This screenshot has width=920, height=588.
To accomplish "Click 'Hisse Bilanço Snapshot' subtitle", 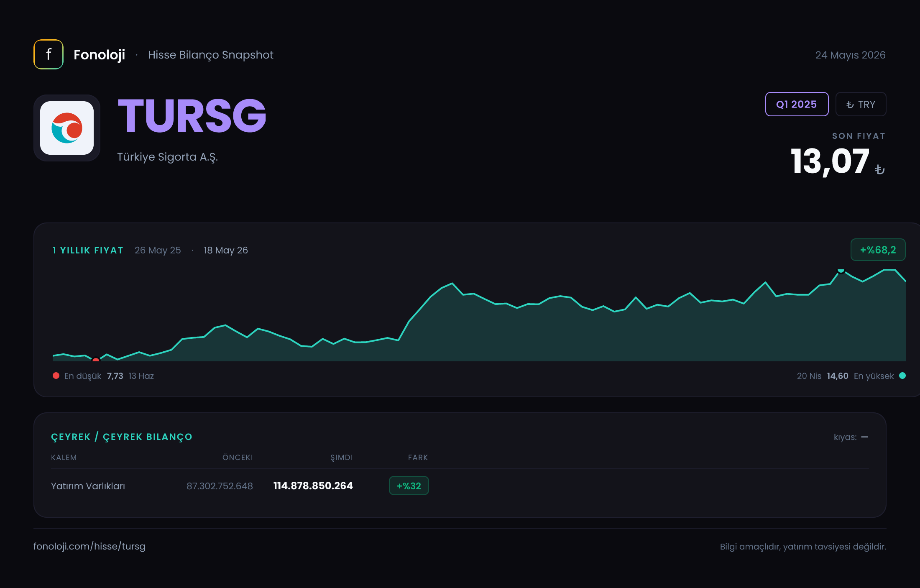I will click(210, 55).
